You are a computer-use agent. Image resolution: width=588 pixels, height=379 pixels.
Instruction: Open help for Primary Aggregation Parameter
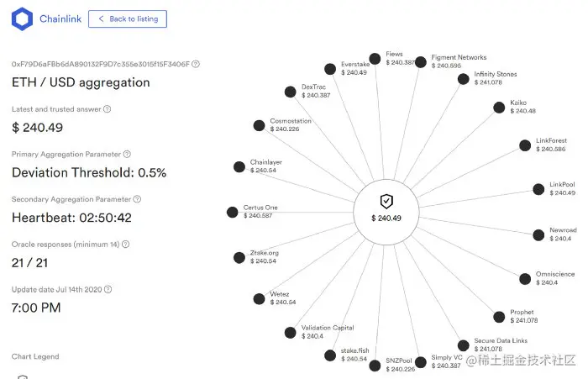click(x=127, y=154)
